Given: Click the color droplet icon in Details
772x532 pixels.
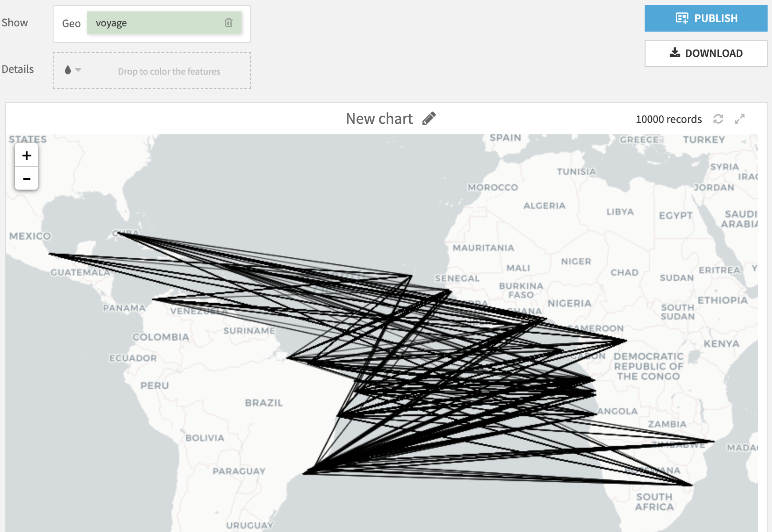Looking at the screenshot, I should [x=68, y=70].
